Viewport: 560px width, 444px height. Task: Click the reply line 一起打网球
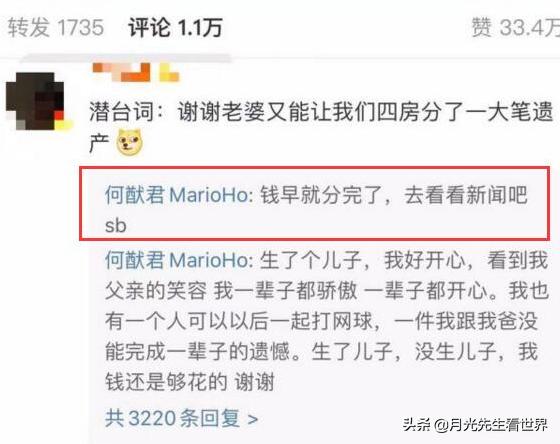point(321,321)
